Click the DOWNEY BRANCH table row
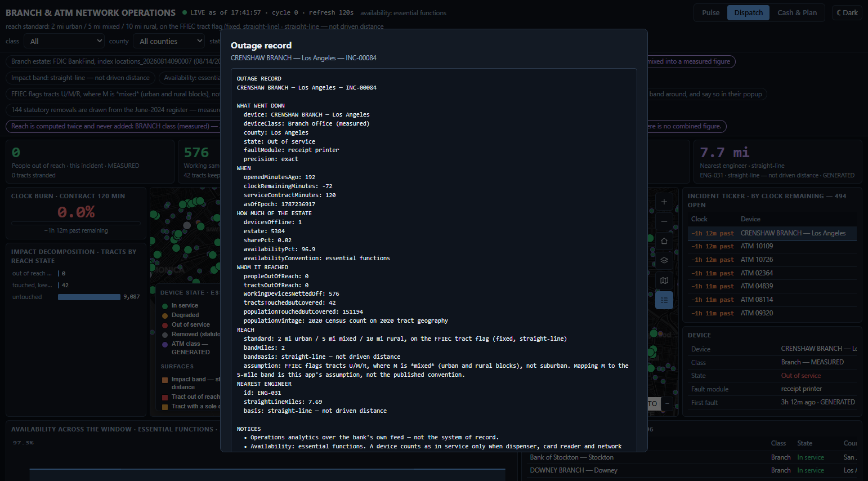The image size is (868, 481). 692,470
